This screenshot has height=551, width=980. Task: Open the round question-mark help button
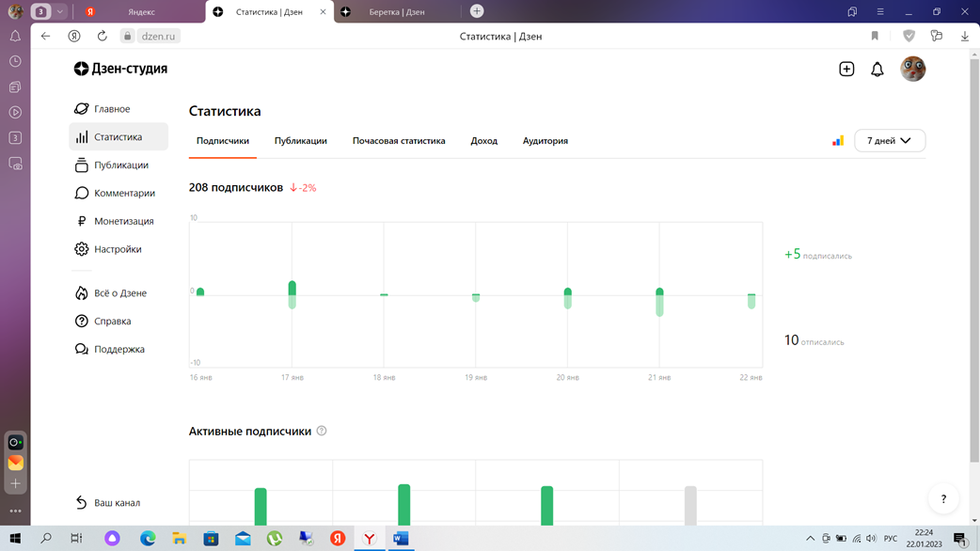[943, 498]
